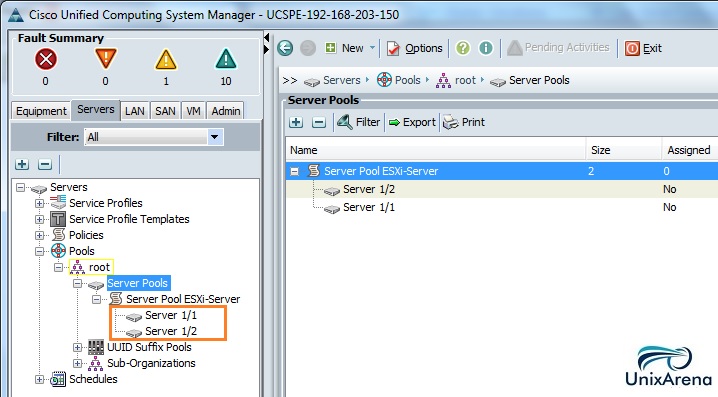Viewport: 718px width, 397px height.
Task: Print the Server Pools table
Action: (x=463, y=122)
